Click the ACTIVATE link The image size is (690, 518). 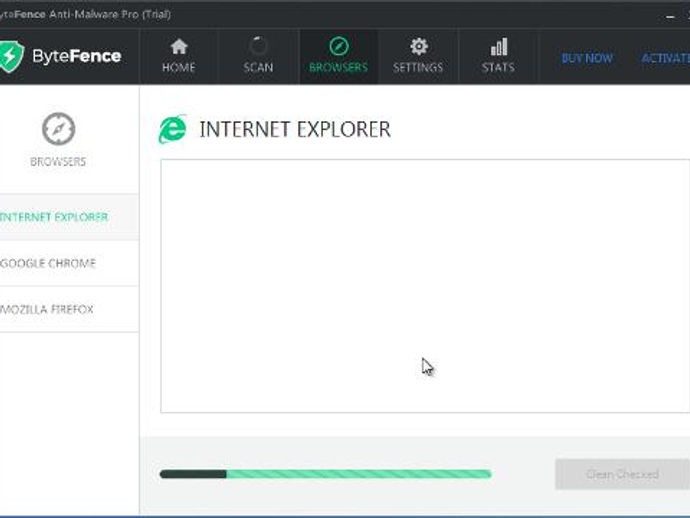pyautogui.click(x=665, y=58)
